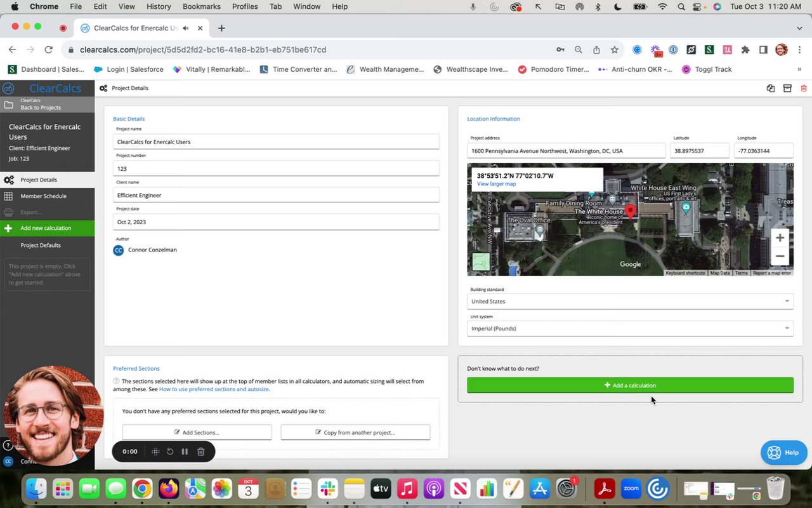Image resolution: width=812 pixels, height=508 pixels.
Task: Open the tab search chevron in Chrome
Action: 799,28
